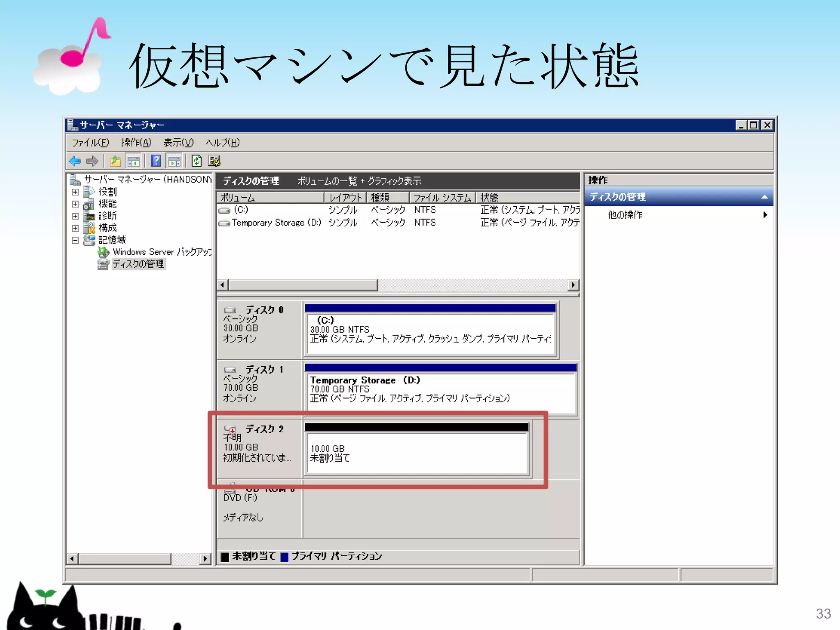
Task: Click the C: volume drive icon in list
Action: click(224, 210)
